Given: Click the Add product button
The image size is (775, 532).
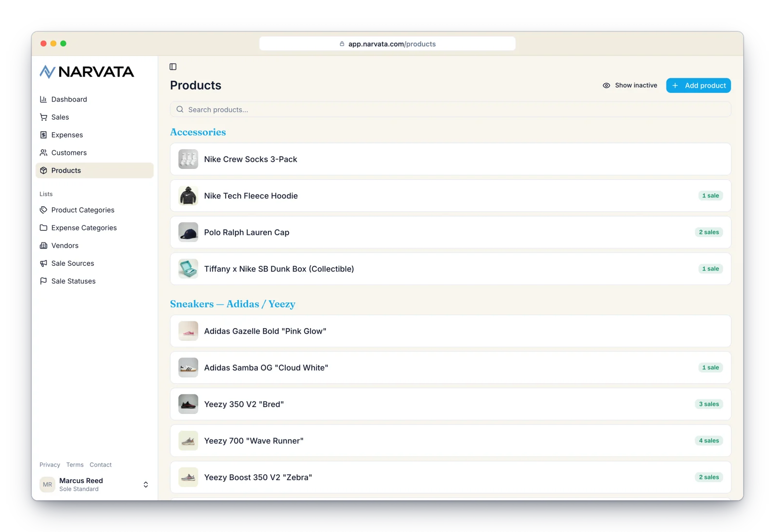Looking at the screenshot, I should 698,85.
